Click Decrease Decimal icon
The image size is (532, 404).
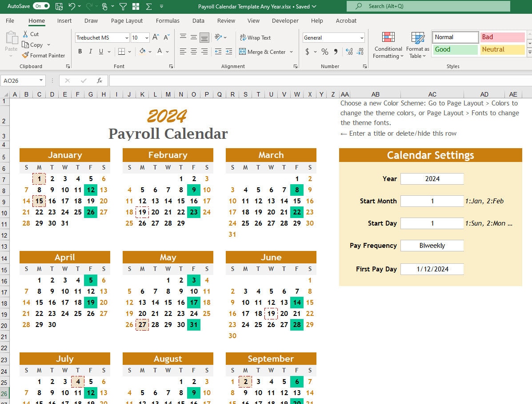pyautogui.click(x=360, y=52)
